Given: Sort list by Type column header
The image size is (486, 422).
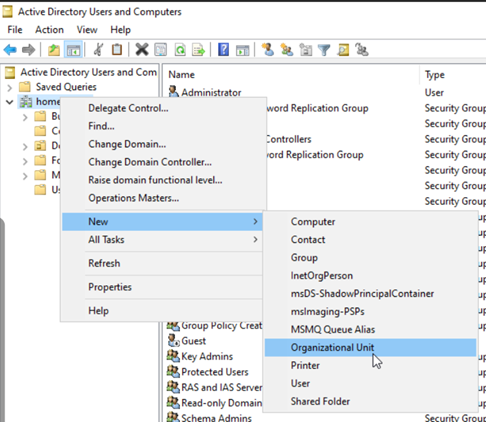Looking at the screenshot, I should (434, 75).
